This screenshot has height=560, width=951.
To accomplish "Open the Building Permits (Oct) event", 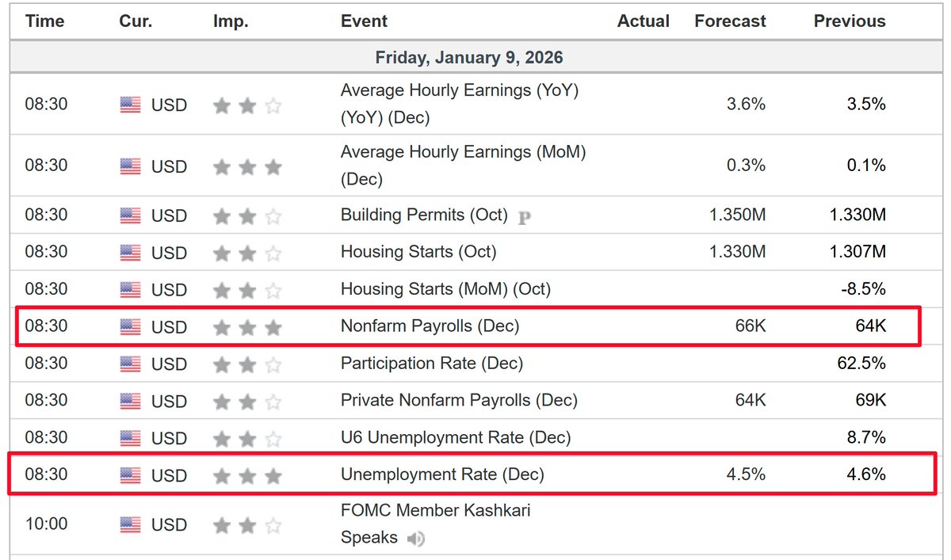I will click(x=426, y=215).
